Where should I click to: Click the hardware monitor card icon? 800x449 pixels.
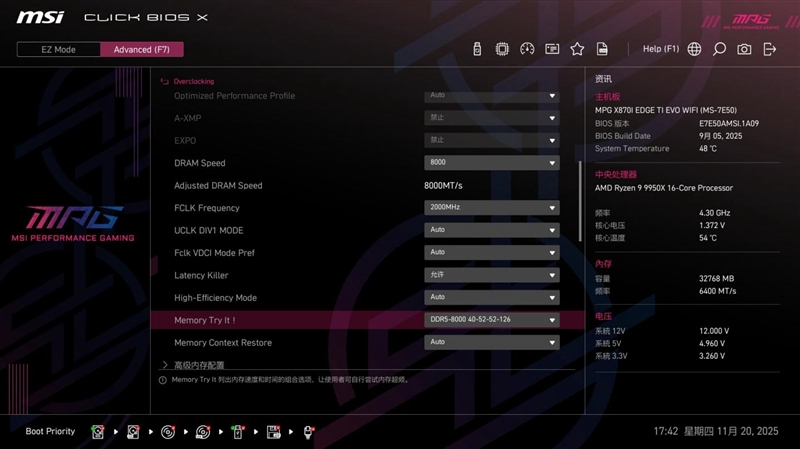[x=552, y=49]
